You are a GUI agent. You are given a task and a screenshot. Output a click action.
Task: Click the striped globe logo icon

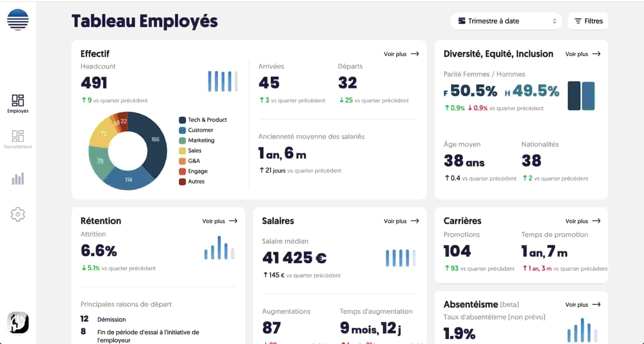point(18,19)
